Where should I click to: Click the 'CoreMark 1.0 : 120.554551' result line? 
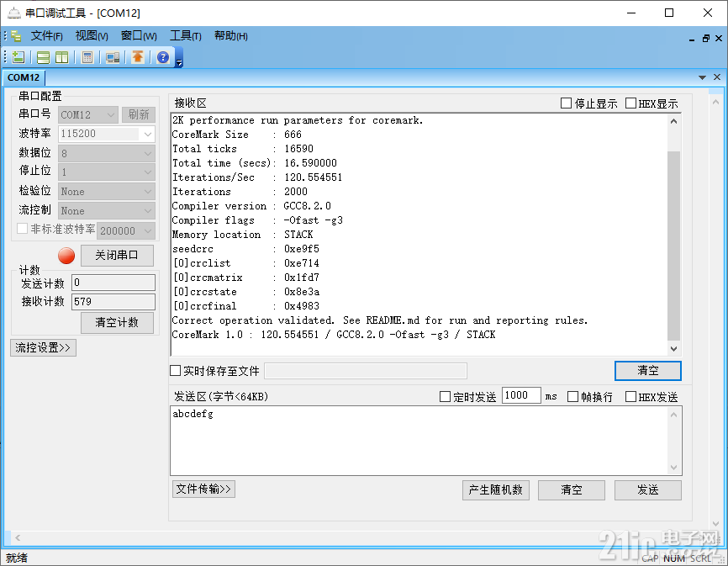pyautogui.click(x=334, y=335)
